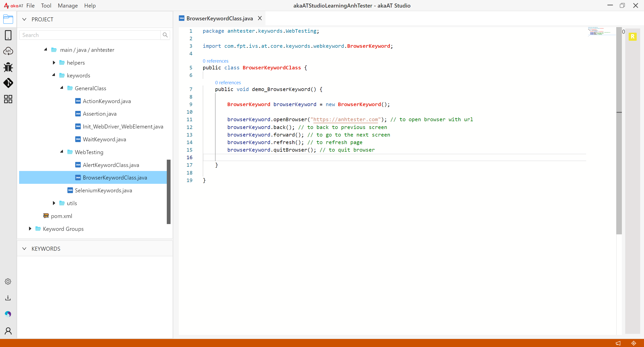
Task: Open the Manage menu
Action: (x=68, y=6)
